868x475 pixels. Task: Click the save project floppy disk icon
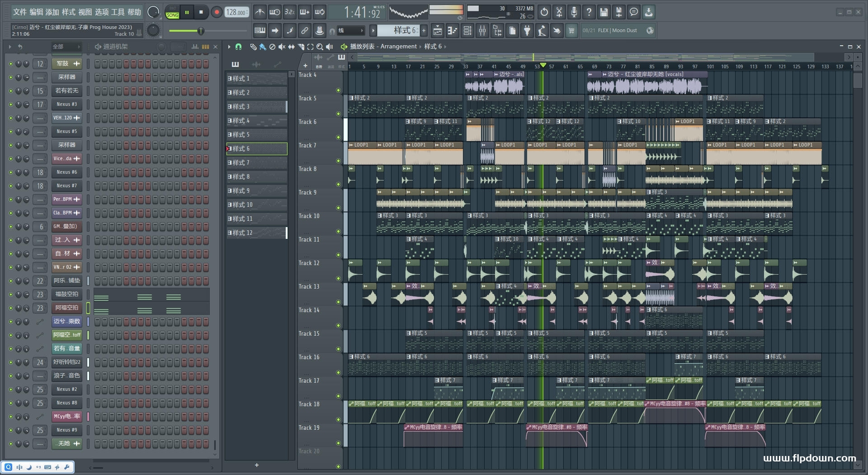tap(604, 12)
